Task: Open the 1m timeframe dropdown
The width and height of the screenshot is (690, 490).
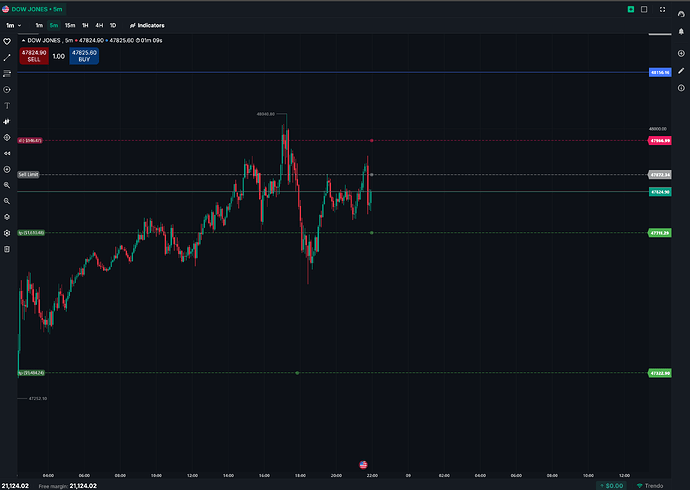Action: pyautogui.click(x=13, y=26)
